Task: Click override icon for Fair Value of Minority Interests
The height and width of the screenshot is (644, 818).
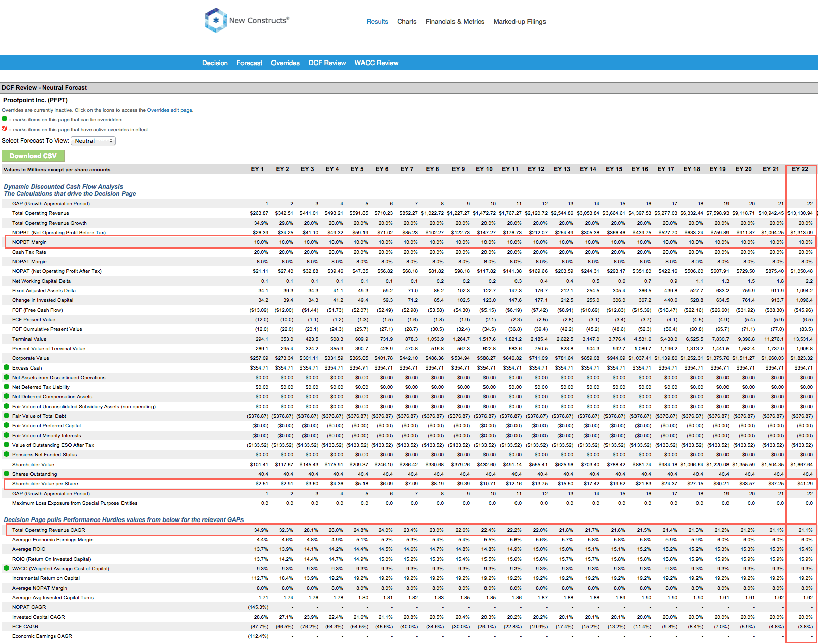Action: point(7,435)
